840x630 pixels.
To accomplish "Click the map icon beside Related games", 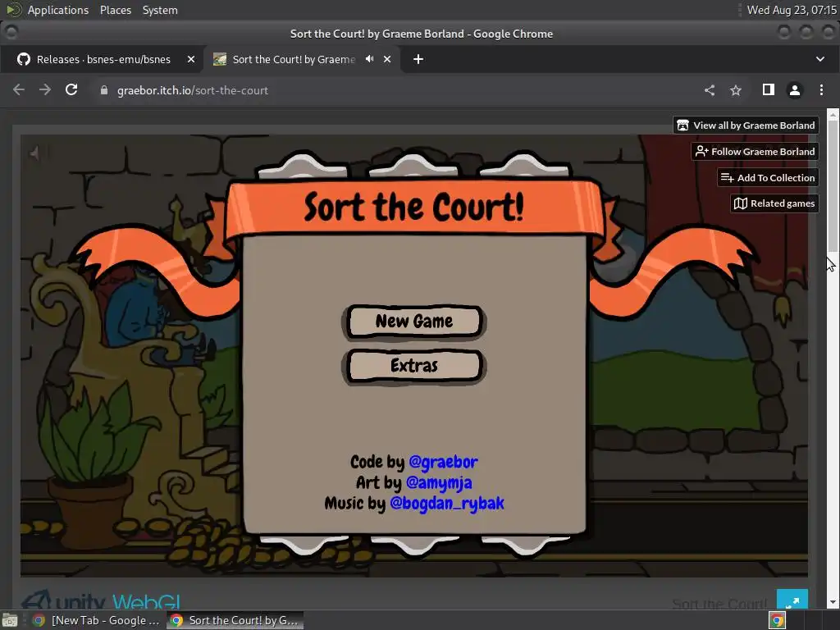I will (x=741, y=203).
